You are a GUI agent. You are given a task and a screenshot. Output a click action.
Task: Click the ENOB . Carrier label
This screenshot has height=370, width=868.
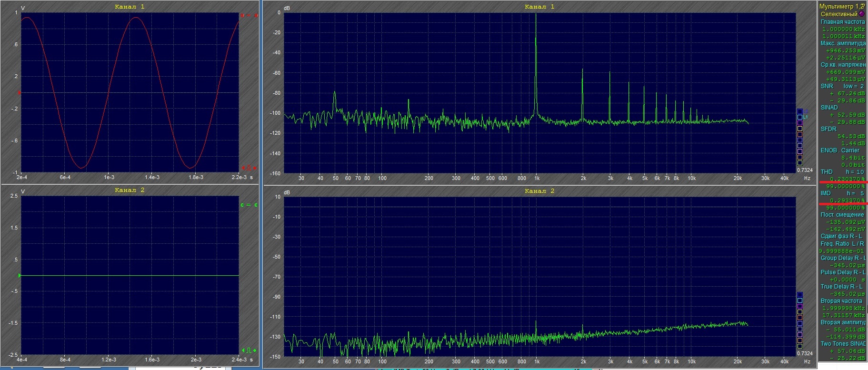pyautogui.click(x=840, y=150)
